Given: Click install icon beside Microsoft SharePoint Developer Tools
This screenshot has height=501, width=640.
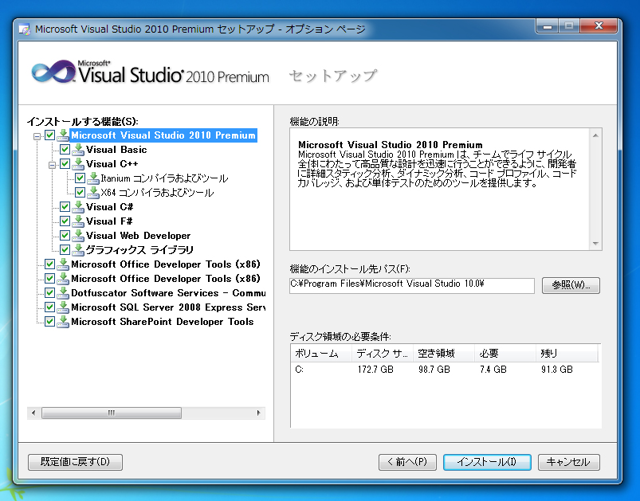Looking at the screenshot, I should click(x=63, y=322).
